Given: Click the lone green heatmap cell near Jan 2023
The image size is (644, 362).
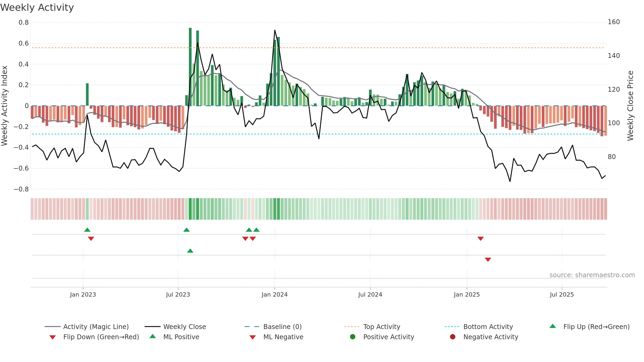Looking at the screenshot, I should click(87, 209).
